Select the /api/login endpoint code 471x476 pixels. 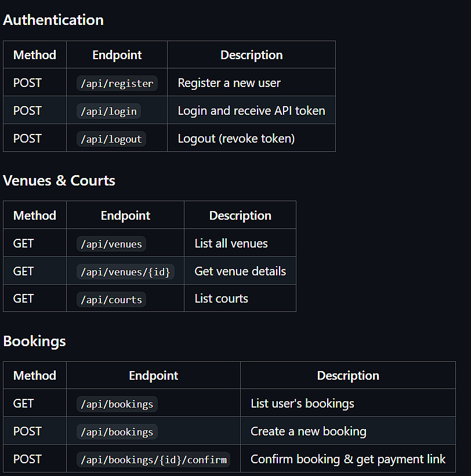pos(108,111)
